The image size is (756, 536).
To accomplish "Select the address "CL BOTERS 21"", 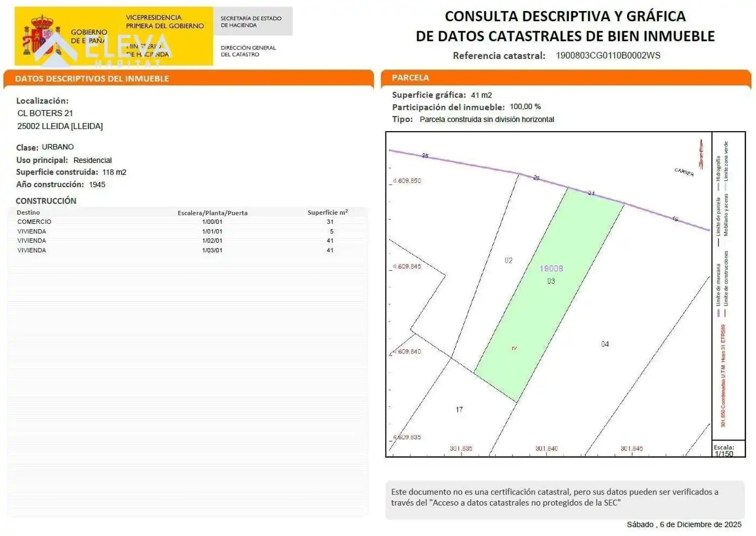I will coord(45,113).
